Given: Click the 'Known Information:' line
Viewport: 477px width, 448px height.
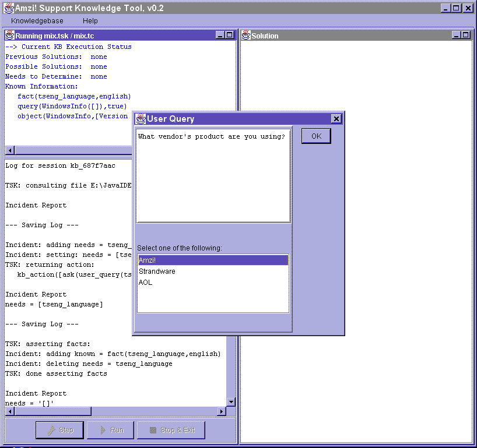Looking at the screenshot, I should point(41,86).
